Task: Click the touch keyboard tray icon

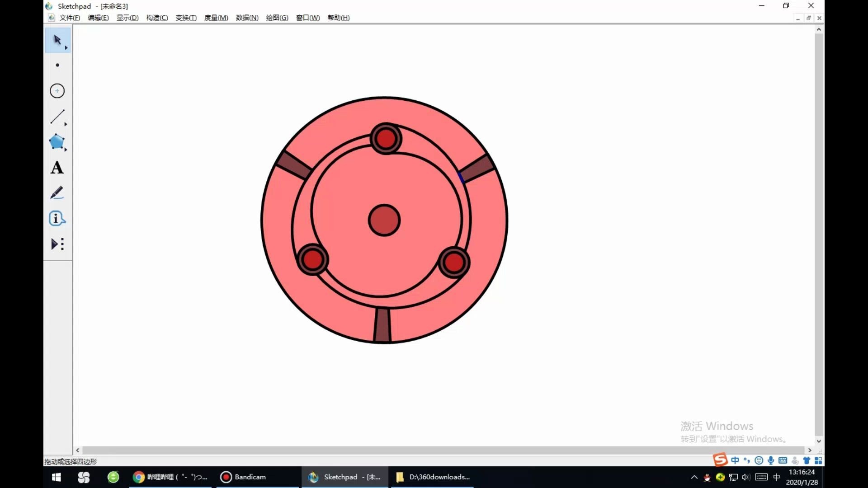Action: click(761, 477)
